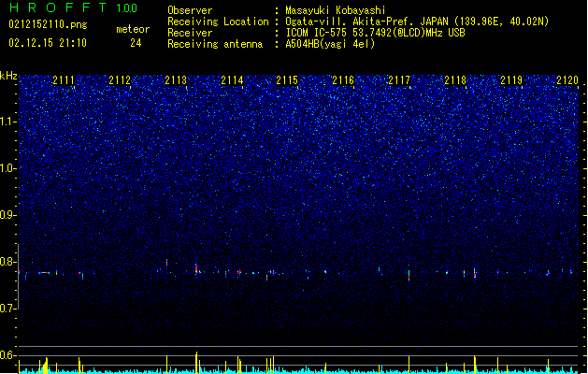Click the version number 1.0.0
This screenshot has height=374, width=588.
tap(127, 8)
